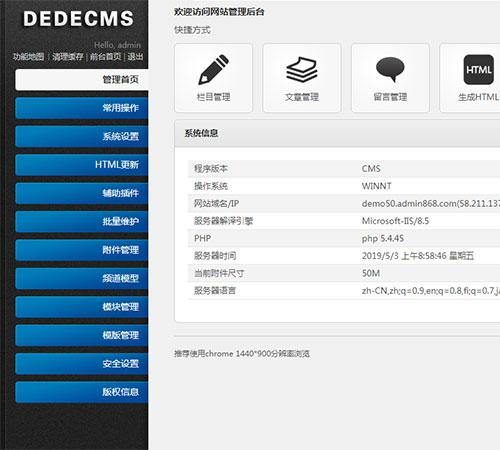Viewport: 500px width, 450px height.
Task: Click the 快捷方式 heading
Action: (192, 30)
